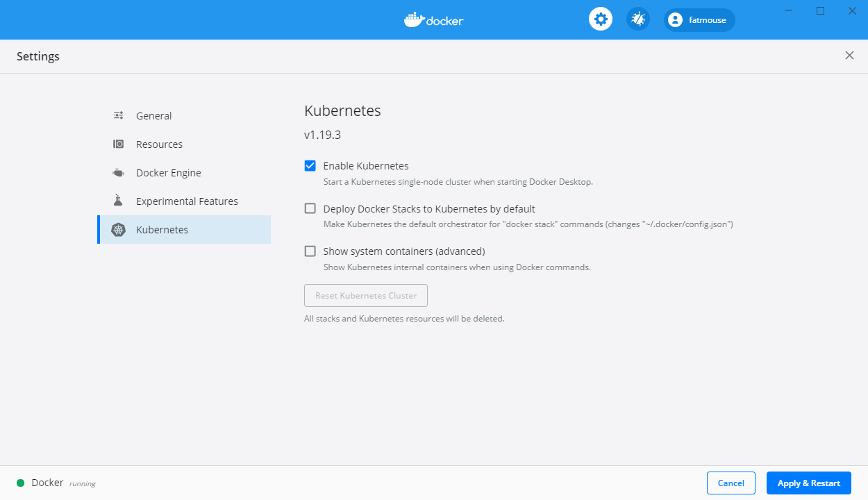The height and width of the screenshot is (500, 868).
Task: Go to Experimental Features section
Action: tap(184, 201)
